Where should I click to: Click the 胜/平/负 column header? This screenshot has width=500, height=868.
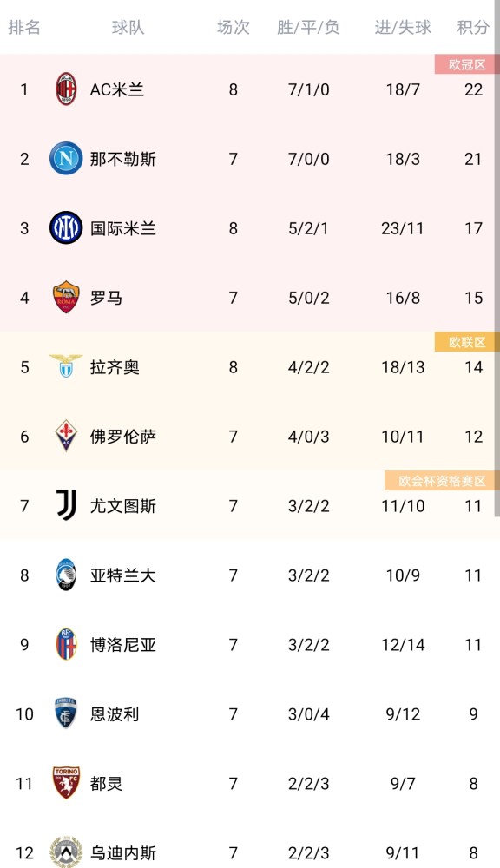[x=308, y=27]
